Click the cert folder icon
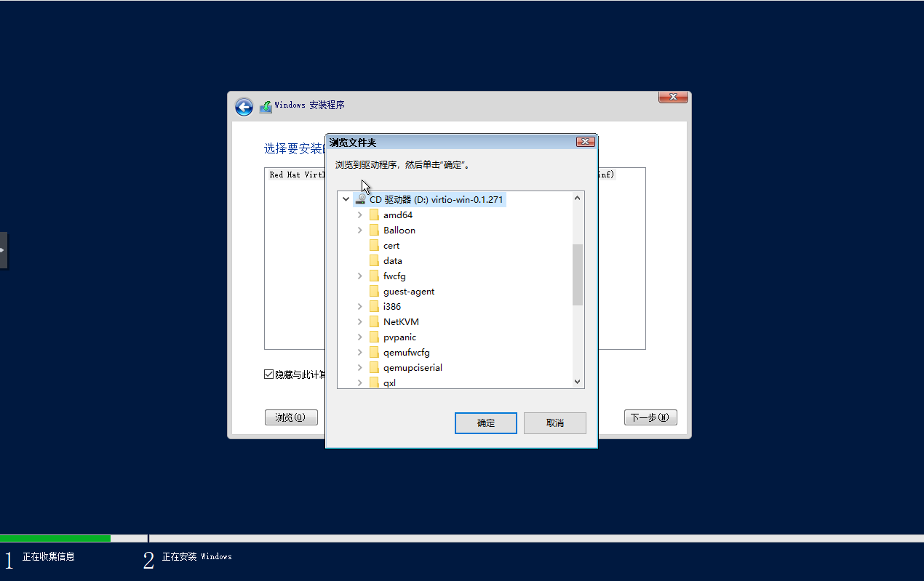This screenshot has width=924, height=581. (x=374, y=246)
